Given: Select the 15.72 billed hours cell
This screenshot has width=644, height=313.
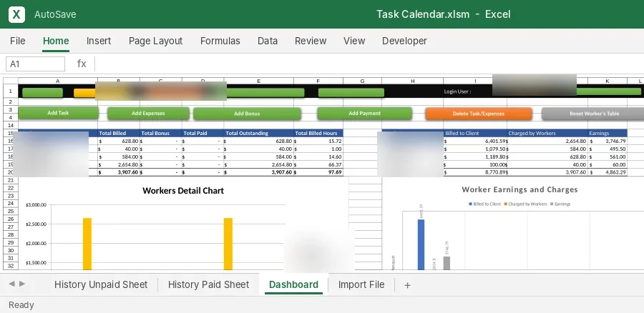Looking at the screenshot, I should pyautogui.click(x=318, y=141).
